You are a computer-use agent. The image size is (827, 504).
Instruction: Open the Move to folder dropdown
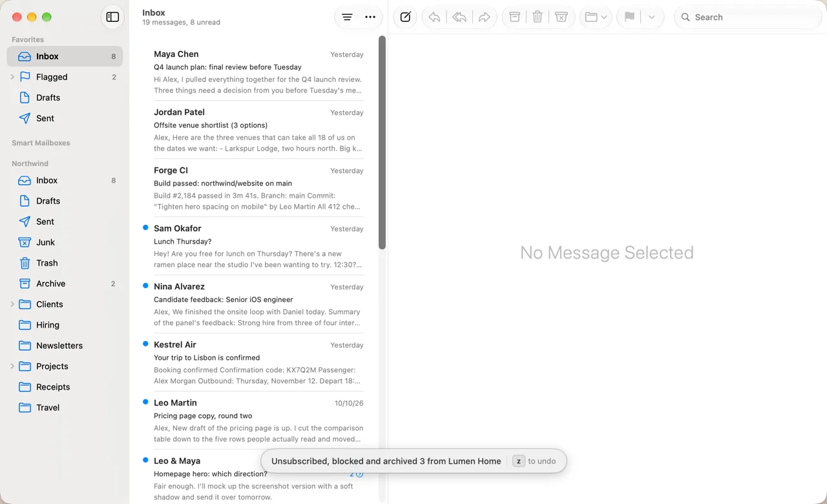click(596, 17)
